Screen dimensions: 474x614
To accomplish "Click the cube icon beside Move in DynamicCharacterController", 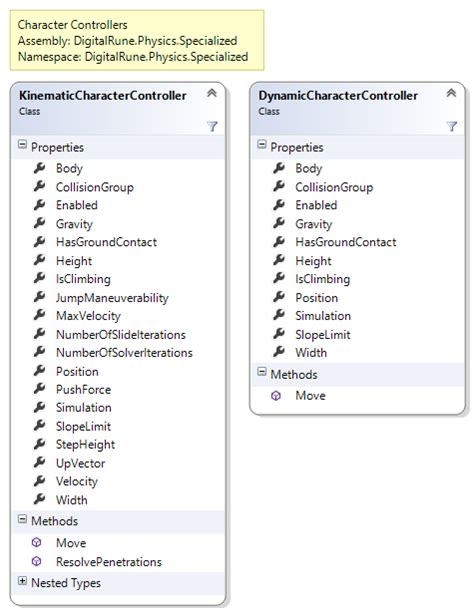I will click(x=276, y=396).
